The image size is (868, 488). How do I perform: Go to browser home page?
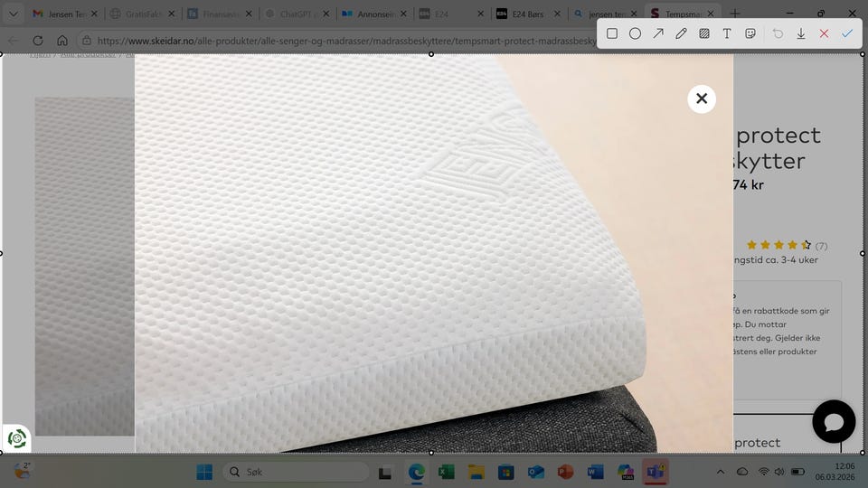[x=62, y=41]
